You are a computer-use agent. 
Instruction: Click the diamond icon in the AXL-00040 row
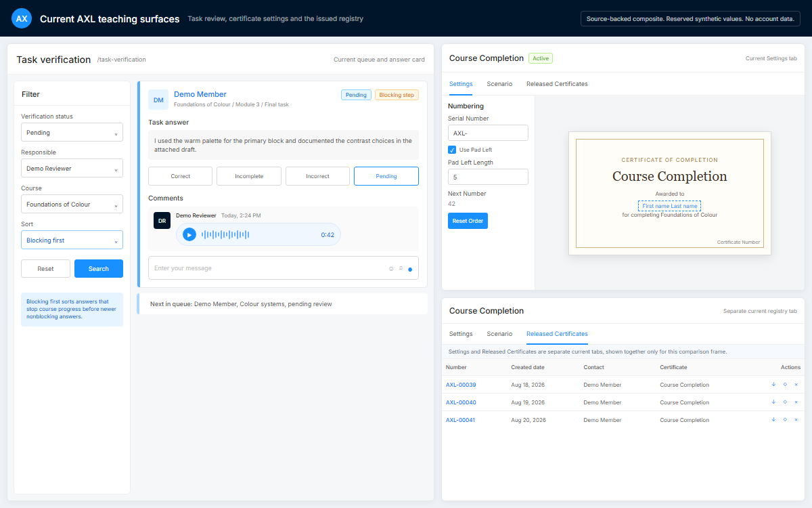tap(785, 402)
